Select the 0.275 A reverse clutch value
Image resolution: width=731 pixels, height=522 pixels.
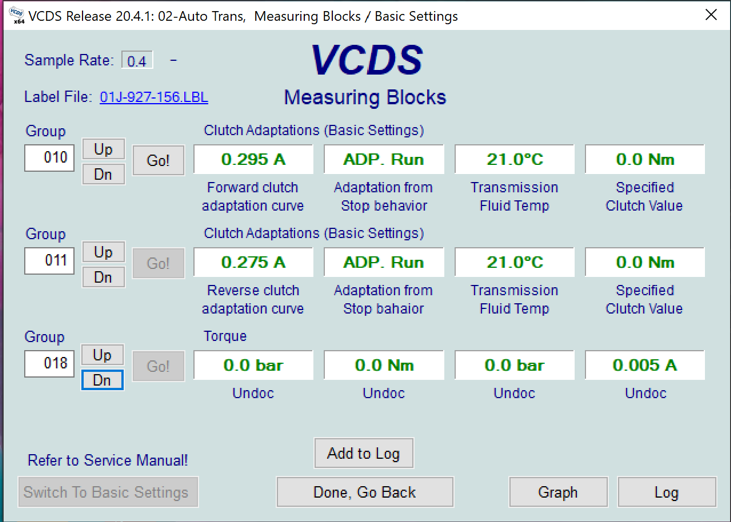coord(253,262)
